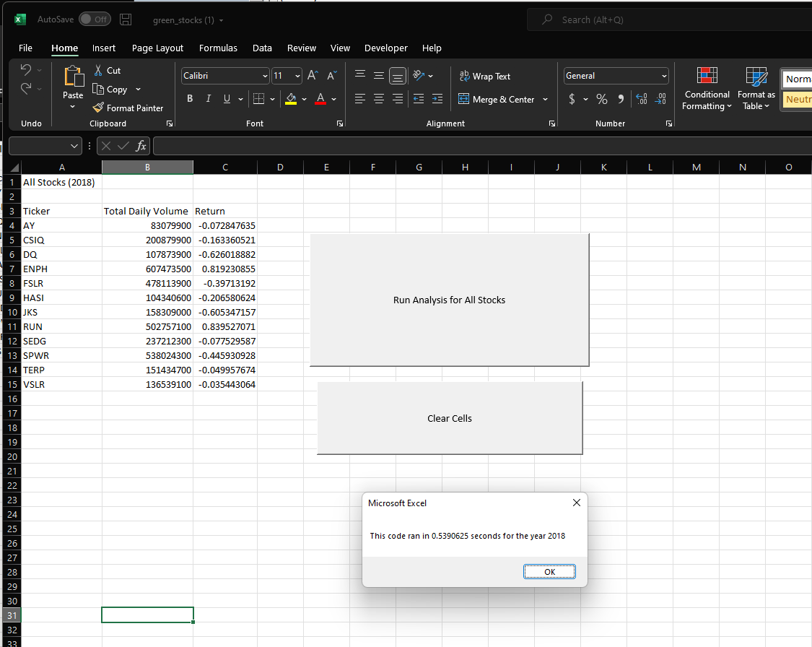The width and height of the screenshot is (812, 647).
Task: Expand Paste options arrow
Action: [x=72, y=107]
